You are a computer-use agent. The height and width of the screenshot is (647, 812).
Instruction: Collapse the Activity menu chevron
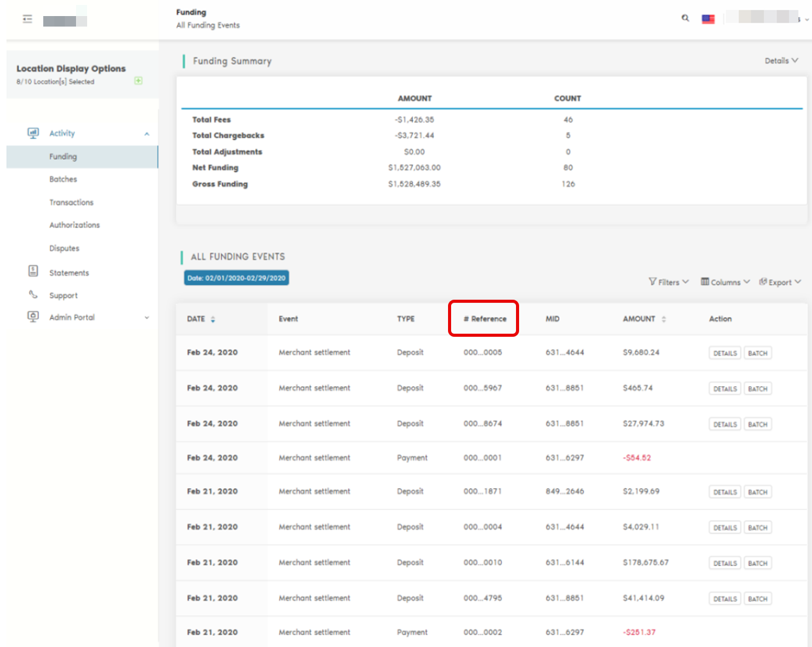(x=146, y=133)
